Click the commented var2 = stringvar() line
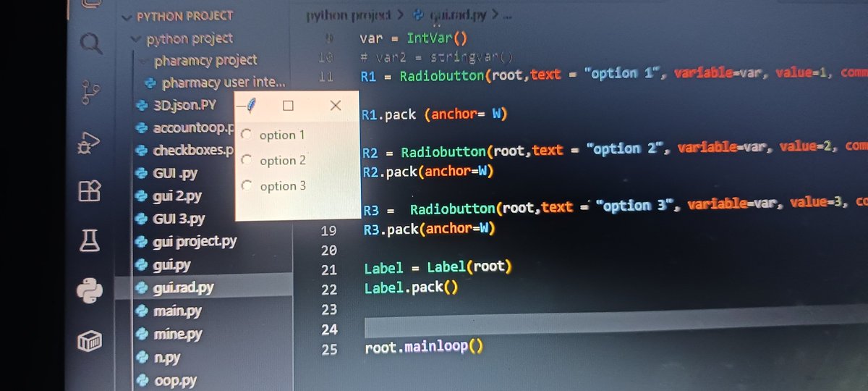 435,57
